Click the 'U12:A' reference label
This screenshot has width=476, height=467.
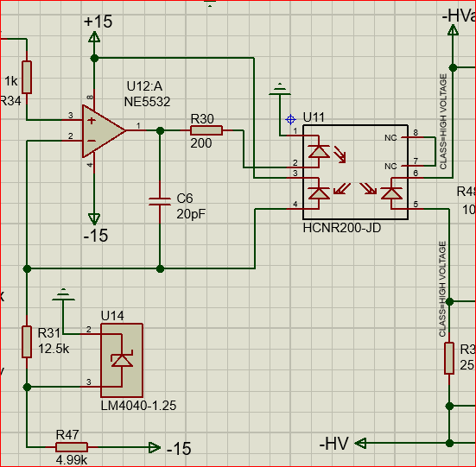click(x=144, y=86)
